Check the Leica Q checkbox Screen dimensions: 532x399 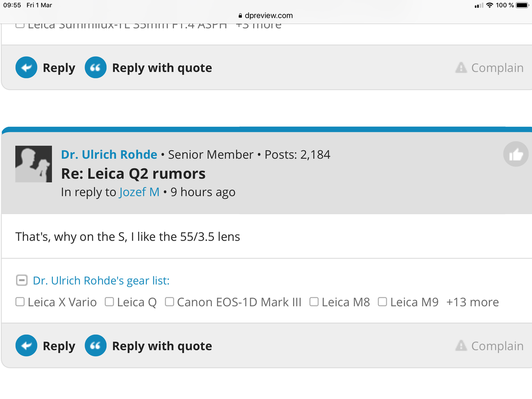click(x=109, y=302)
